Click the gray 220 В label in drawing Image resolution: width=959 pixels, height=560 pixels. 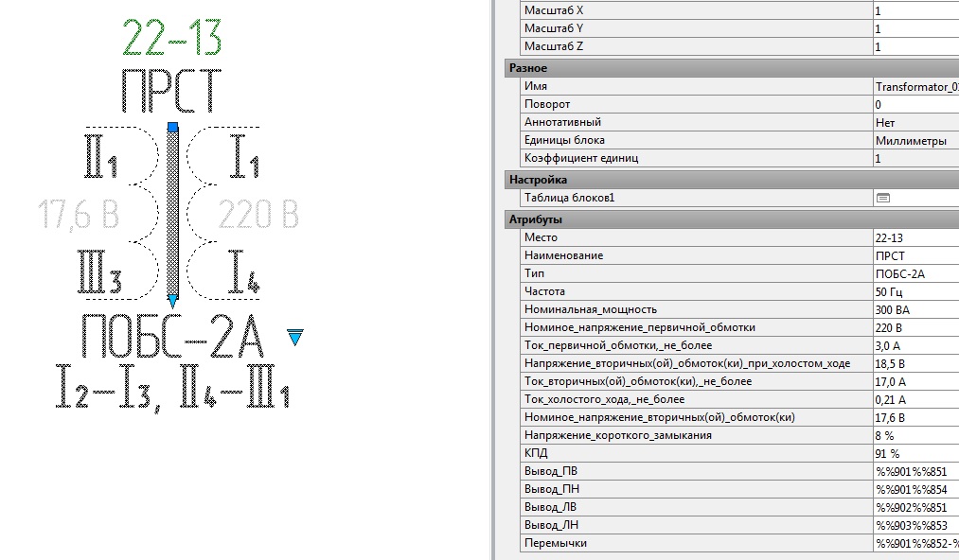tap(258, 216)
